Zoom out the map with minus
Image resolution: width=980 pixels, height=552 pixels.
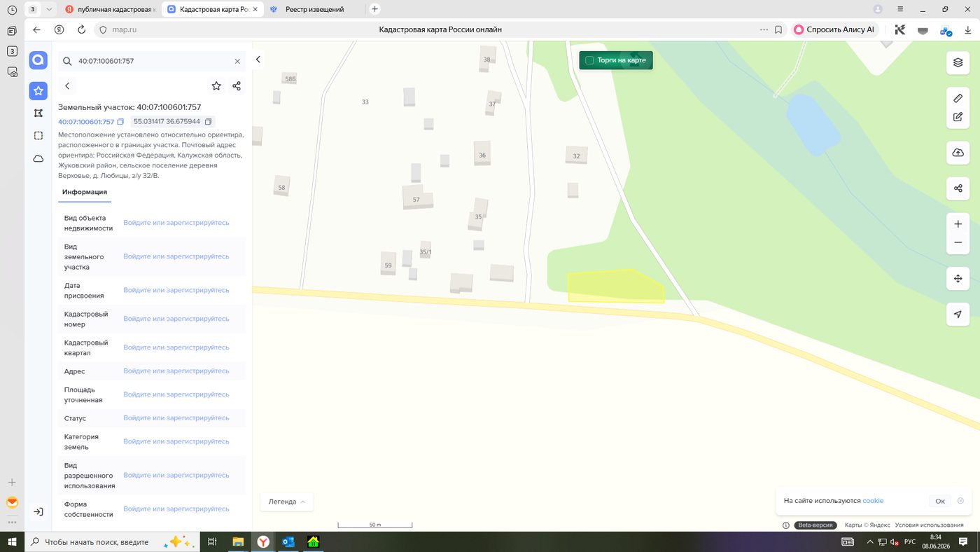coord(958,242)
